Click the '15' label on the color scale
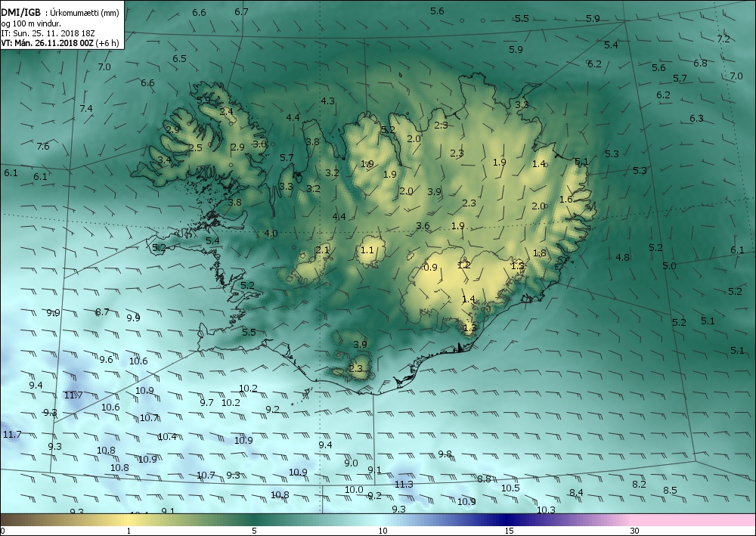Image resolution: width=756 pixels, height=536 pixels. (x=509, y=531)
